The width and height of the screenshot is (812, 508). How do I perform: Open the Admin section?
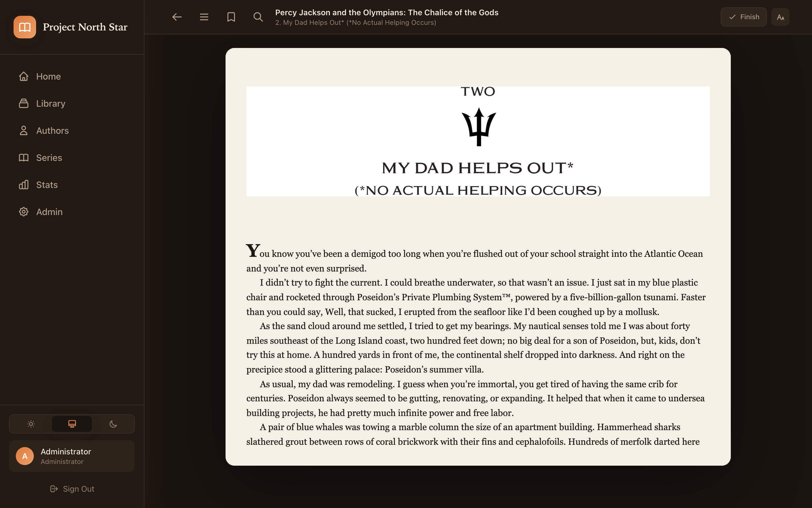(x=72, y=212)
